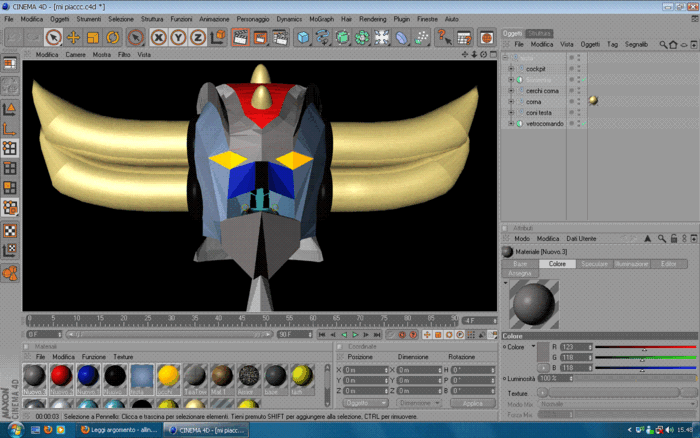Open the Oggetto dropdown in Coordinate panel

365,403
